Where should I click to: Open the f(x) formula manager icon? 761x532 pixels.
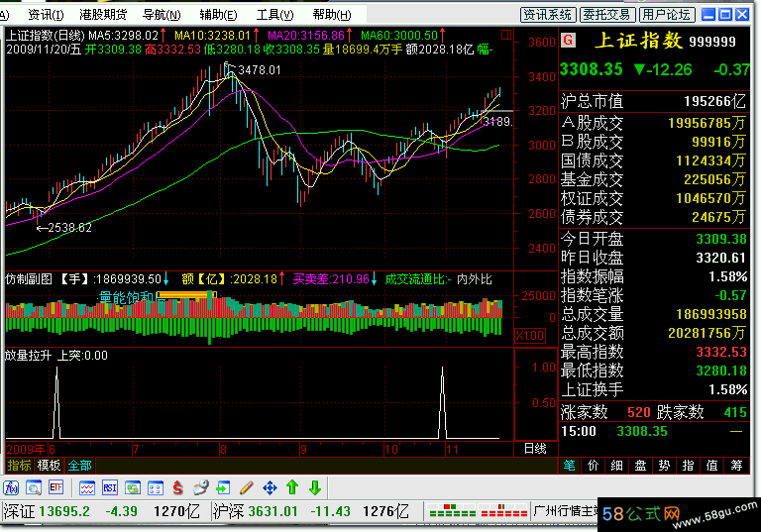pos(11,487)
